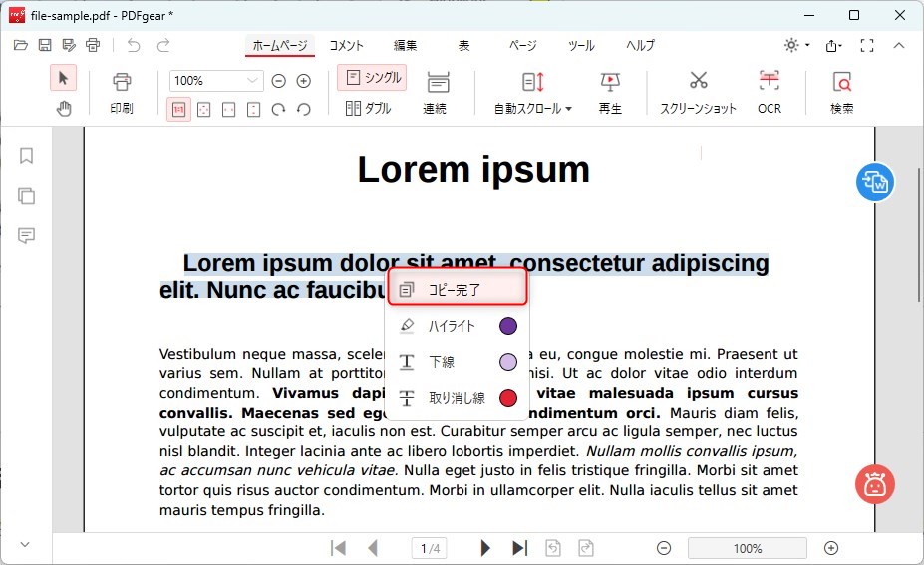Click the Save As icon with pencil

69,45
